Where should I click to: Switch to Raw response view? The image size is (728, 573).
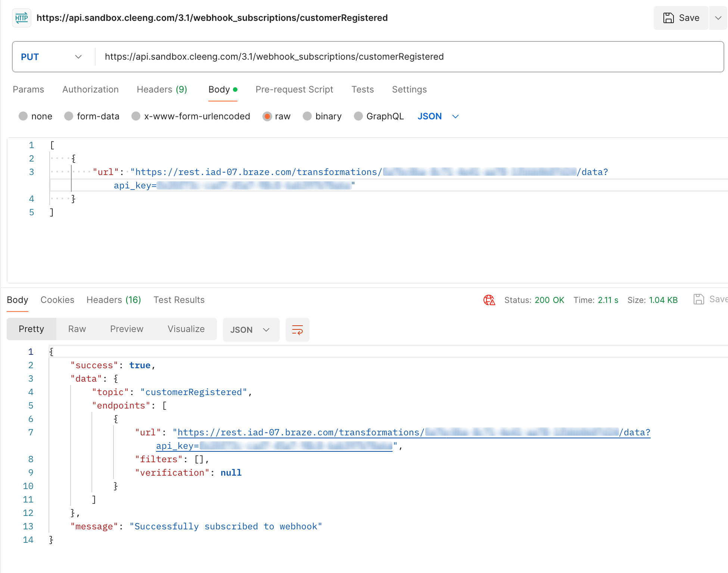tap(77, 329)
